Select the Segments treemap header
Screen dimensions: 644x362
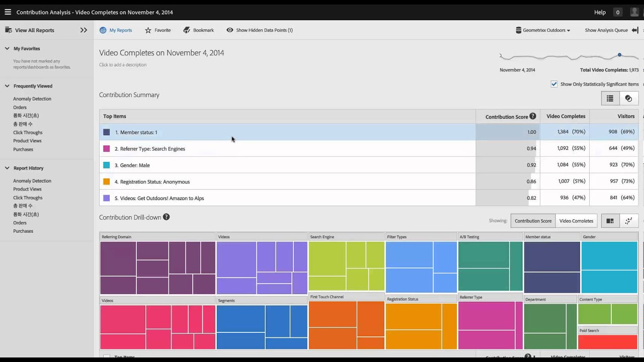point(262,301)
